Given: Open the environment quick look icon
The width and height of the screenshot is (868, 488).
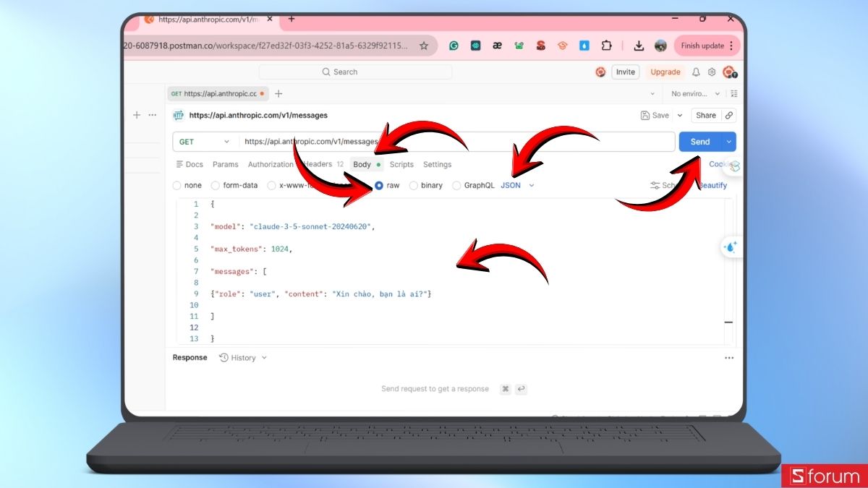Looking at the screenshot, I should (733, 94).
